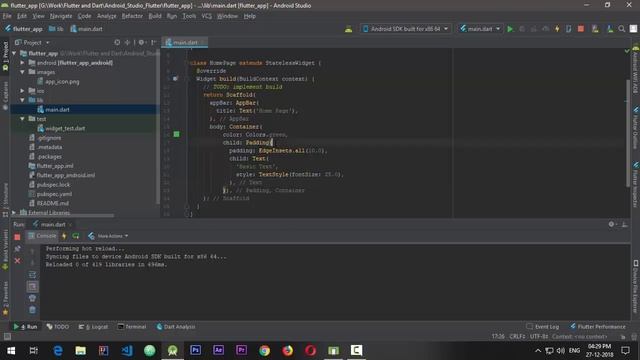Click the green color swatch in editor gutter

(176, 134)
